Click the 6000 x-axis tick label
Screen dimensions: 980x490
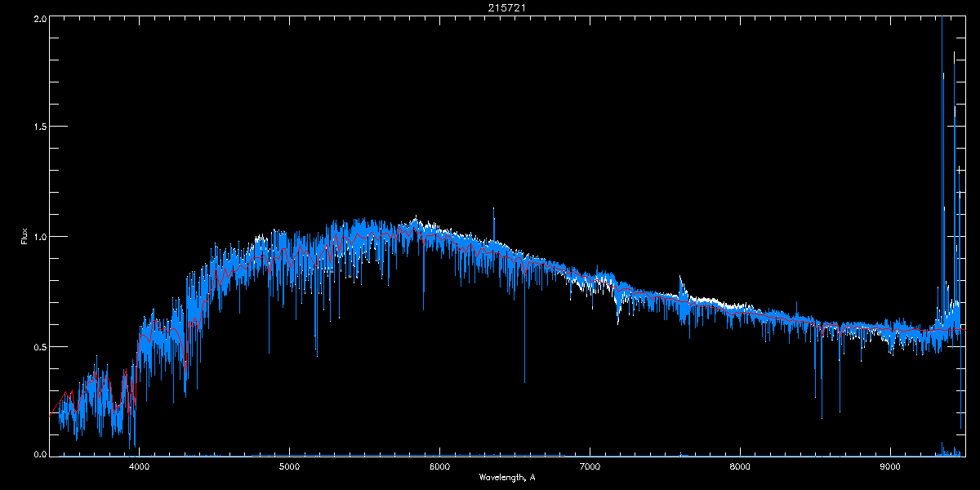[x=439, y=467]
